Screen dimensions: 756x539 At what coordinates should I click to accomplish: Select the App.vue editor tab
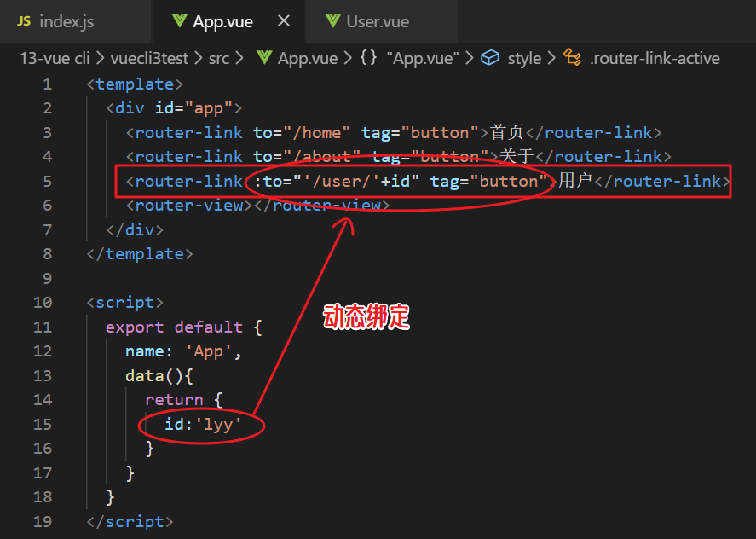pos(228,21)
